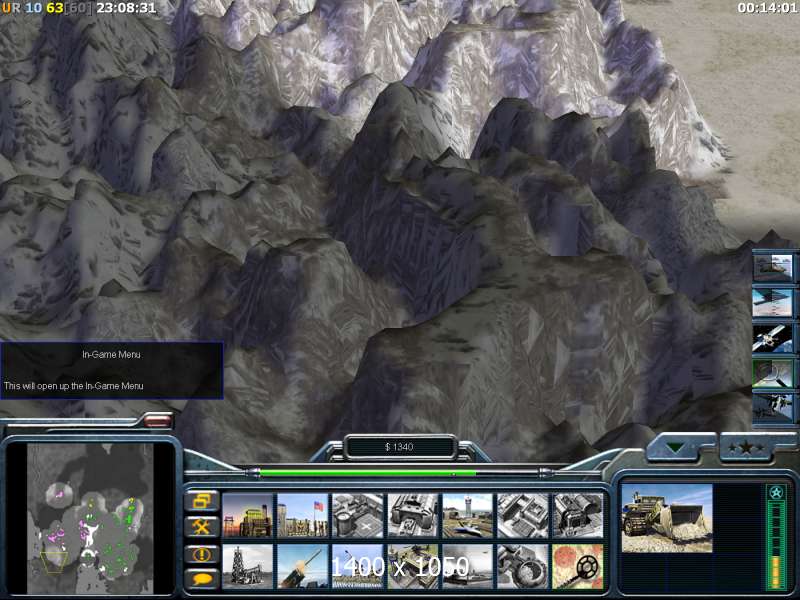Click the power level meter bar

(x=776, y=546)
